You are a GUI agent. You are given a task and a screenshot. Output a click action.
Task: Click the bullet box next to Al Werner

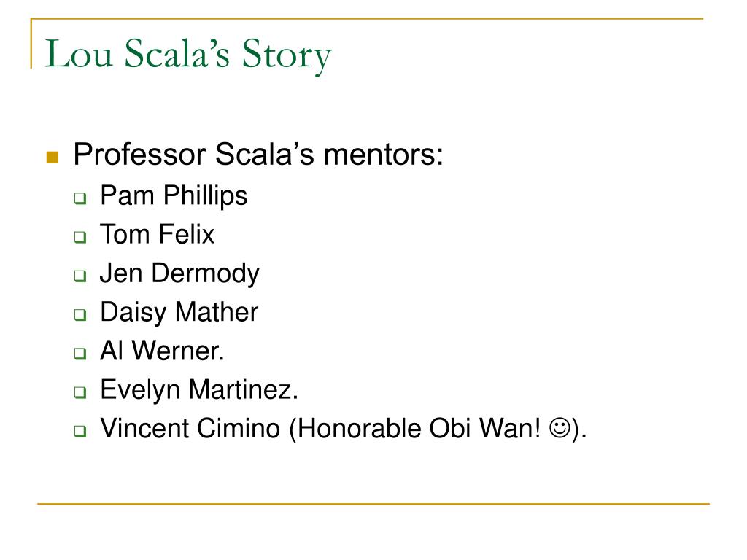pos(80,354)
